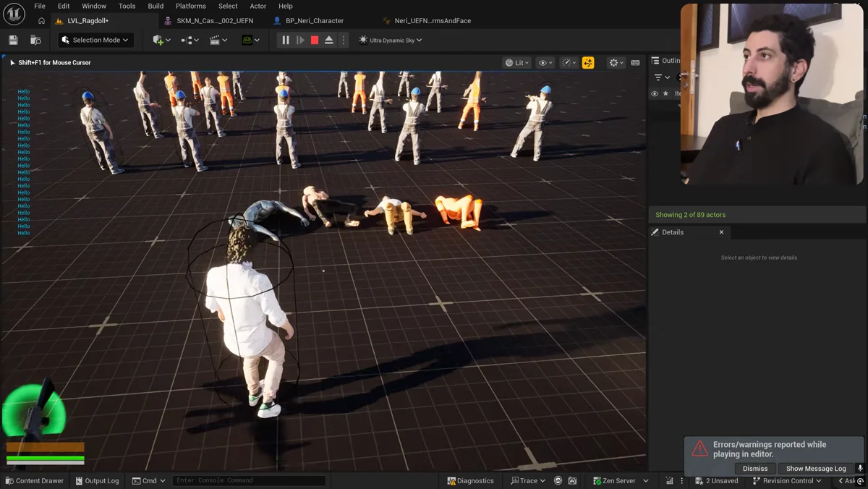Open the Edit menu

coord(64,6)
